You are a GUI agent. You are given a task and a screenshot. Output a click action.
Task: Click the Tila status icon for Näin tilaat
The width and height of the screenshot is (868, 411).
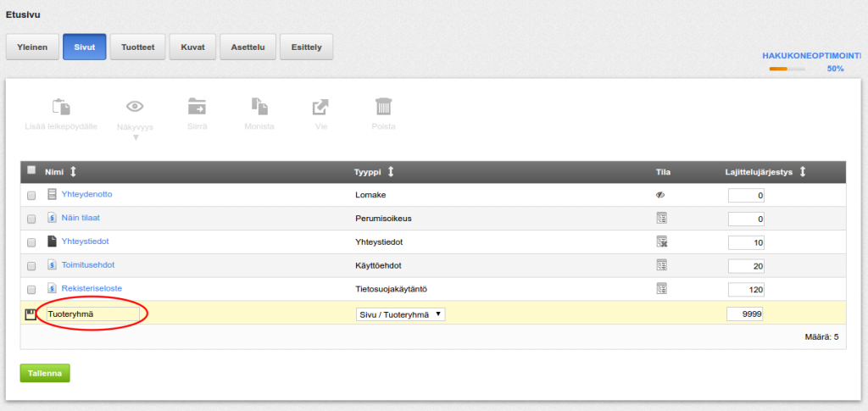tap(661, 218)
